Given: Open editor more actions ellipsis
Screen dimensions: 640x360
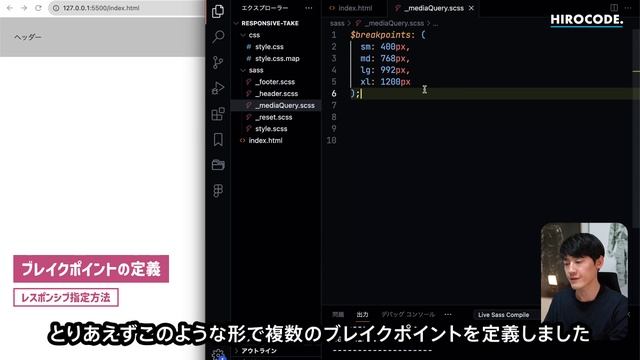Looking at the screenshot, I should pos(628,8).
